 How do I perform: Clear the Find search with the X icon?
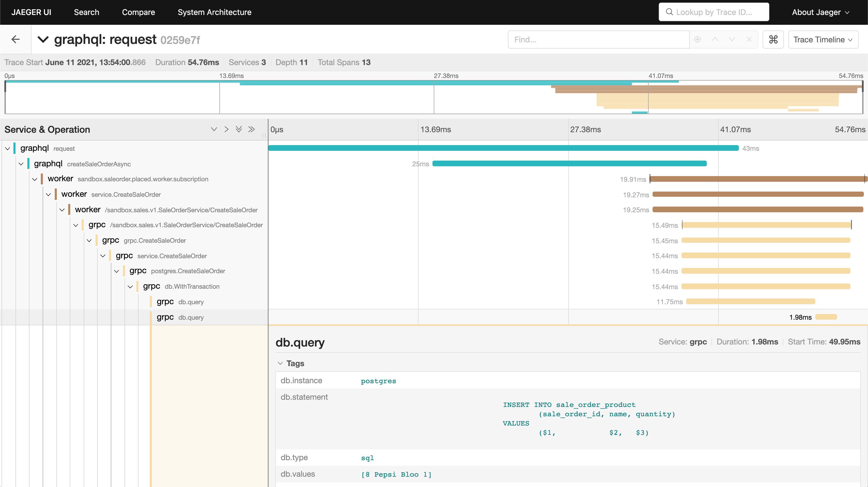click(x=749, y=40)
